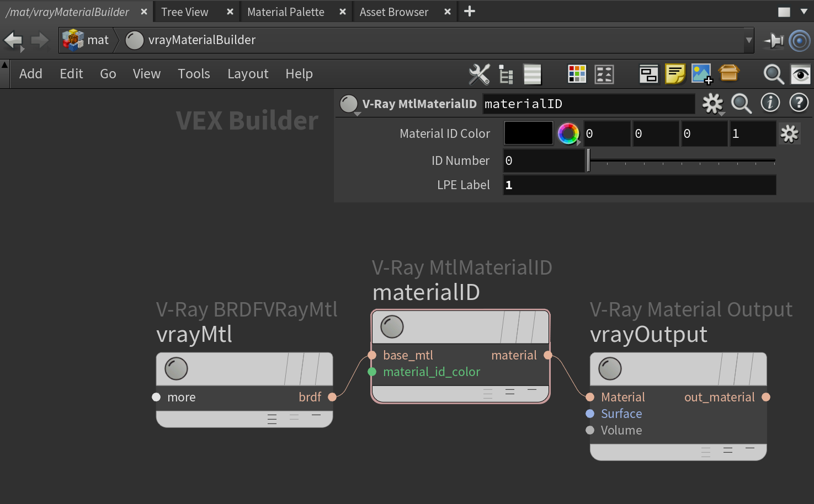Click gear next to Material ID Color
The width and height of the screenshot is (814, 504).
[x=790, y=133]
